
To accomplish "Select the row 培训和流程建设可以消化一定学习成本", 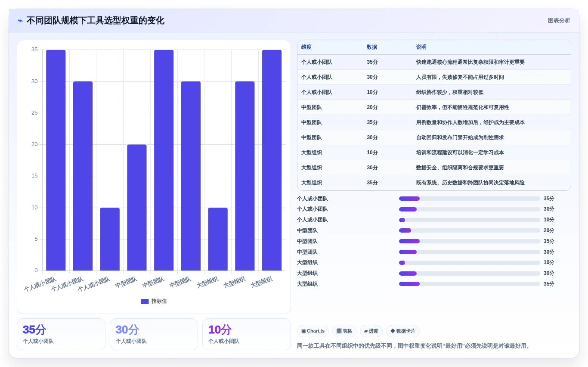I will coord(434,152).
